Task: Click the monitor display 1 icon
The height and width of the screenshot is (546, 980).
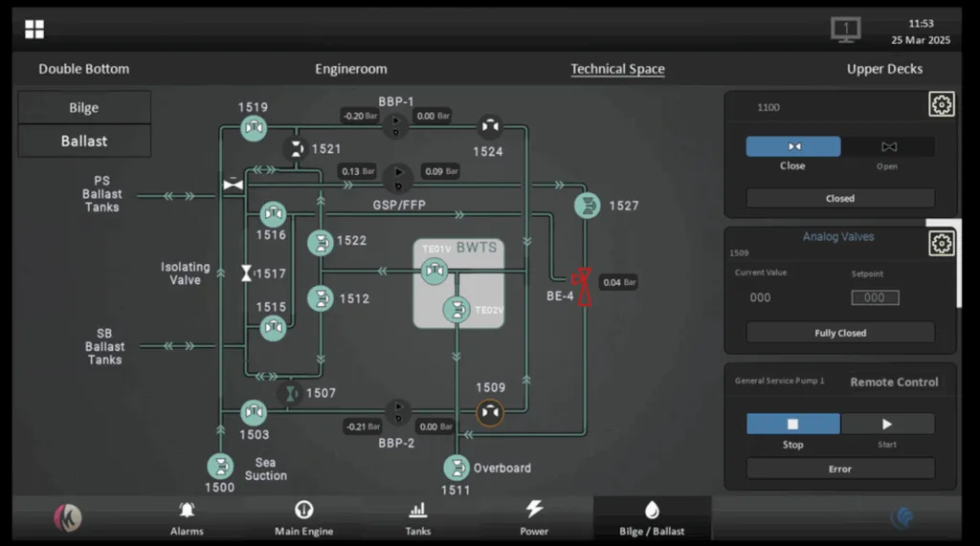Action: pos(846,30)
